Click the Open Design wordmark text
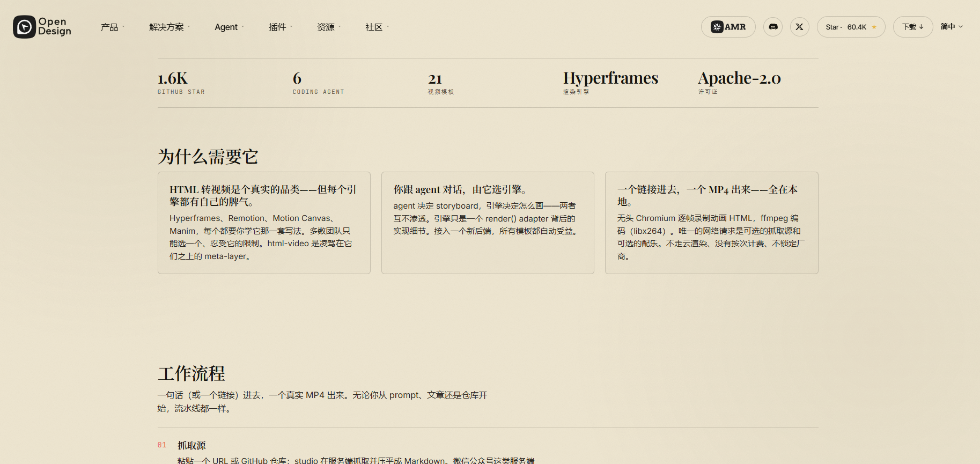The height and width of the screenshot is (464, 980). click(x=55, y=26)
